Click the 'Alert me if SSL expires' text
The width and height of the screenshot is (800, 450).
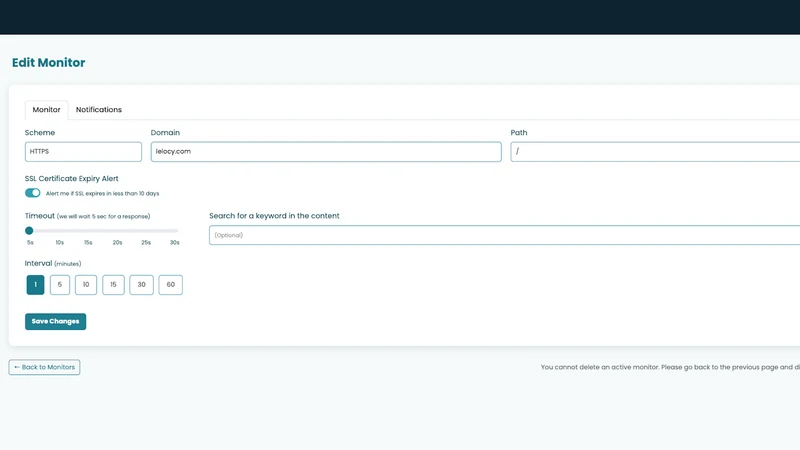[103, 193]
